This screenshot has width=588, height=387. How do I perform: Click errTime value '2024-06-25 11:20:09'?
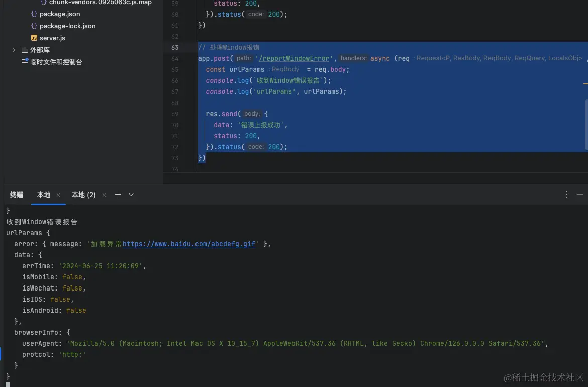(100, 266)
